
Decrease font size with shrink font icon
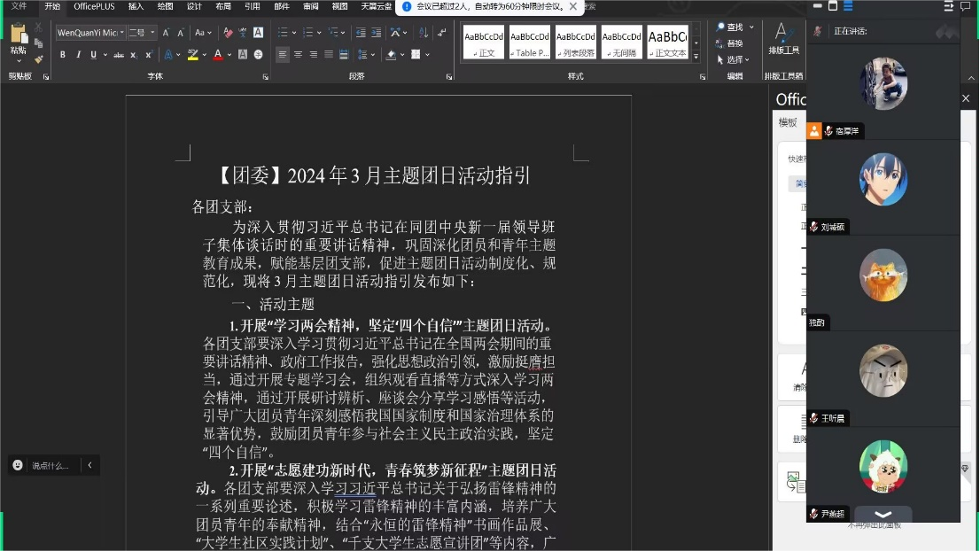pyautogui.click(x=180, y=33)
